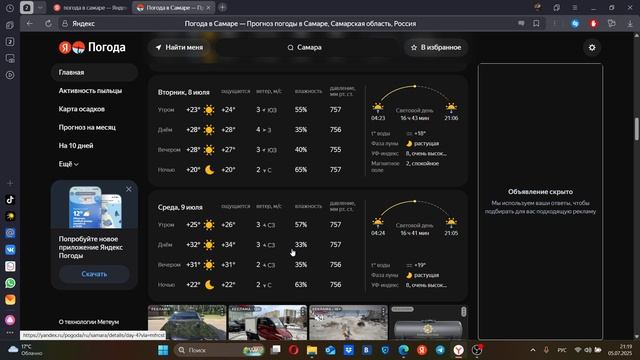
Task: Open browser history clock icon in sidebar
Action: tap(10, 8)
